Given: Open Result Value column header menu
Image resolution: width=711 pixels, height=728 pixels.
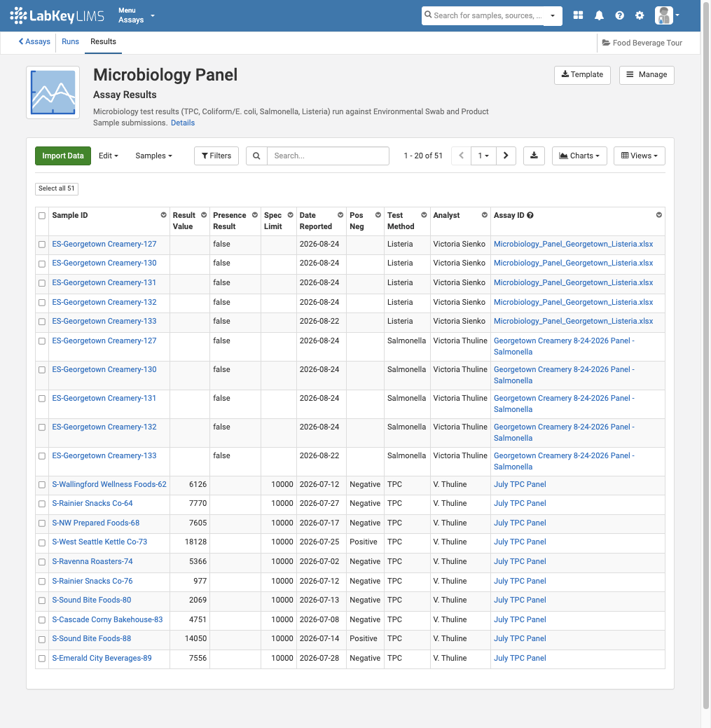Looking at the screenshot, I should 204,215.
